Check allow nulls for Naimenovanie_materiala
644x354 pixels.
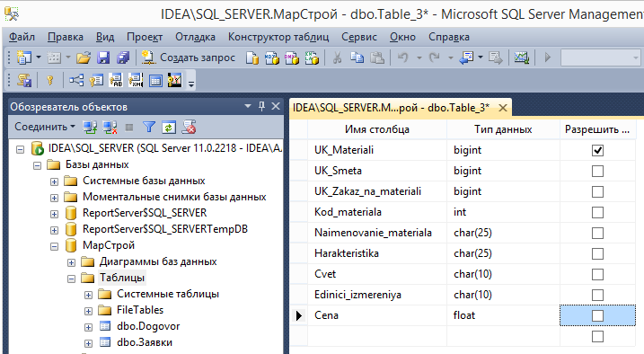[597, 233]
